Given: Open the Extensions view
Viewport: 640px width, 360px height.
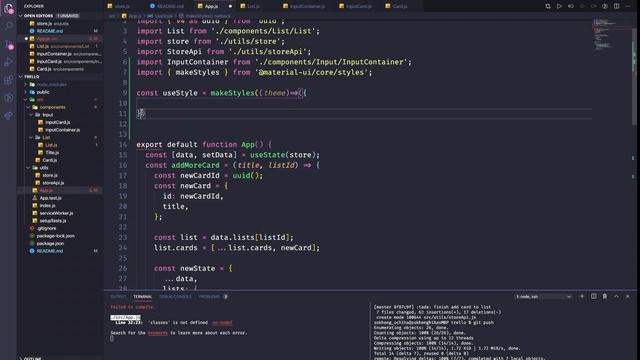Looking at the screenshot, I should pos(8,80).
